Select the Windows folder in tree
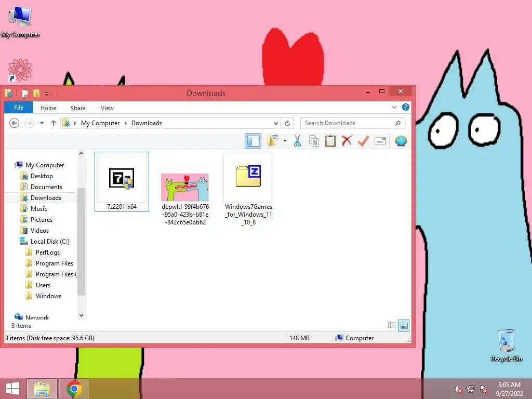This screenshot has width=532, height=399. point(48,296)
